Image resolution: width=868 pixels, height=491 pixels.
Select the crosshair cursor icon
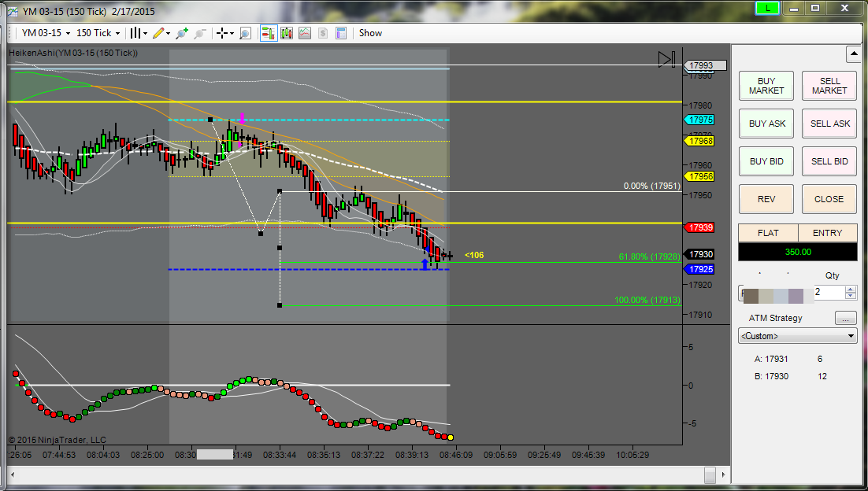coord(222,33)
